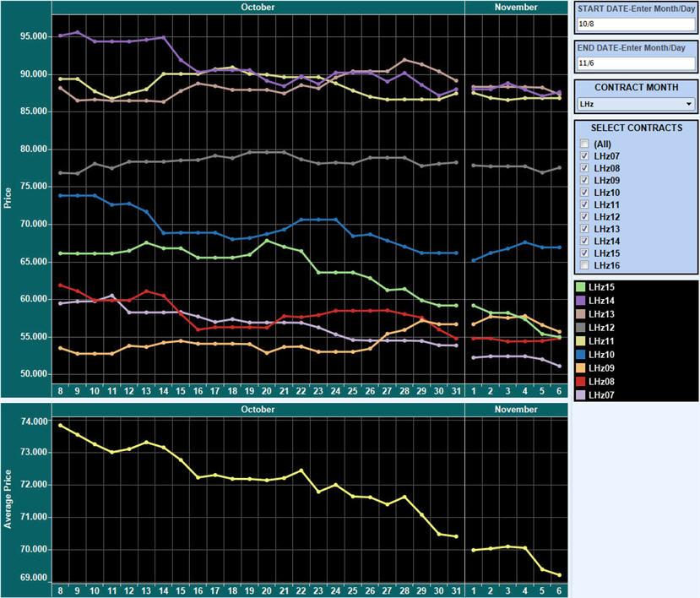This screenshot has height=598, width=700.
Task: Open the Contract Month LHz dropdown
Action: (x=636, y=104)
